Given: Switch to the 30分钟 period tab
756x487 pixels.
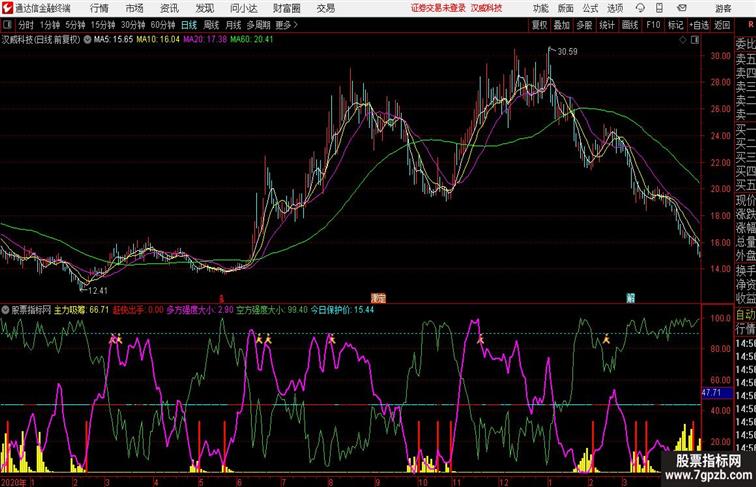Looking at the screenshot, I should (133, 25).
